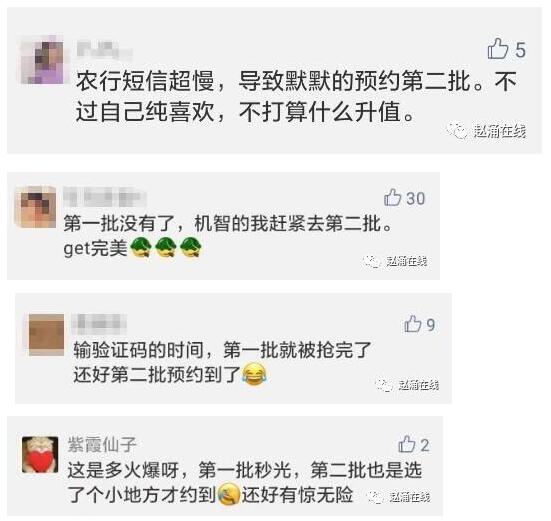Click the laughing-crying emoji after 预约到了
551x521 pixels.
pos(254,375)
